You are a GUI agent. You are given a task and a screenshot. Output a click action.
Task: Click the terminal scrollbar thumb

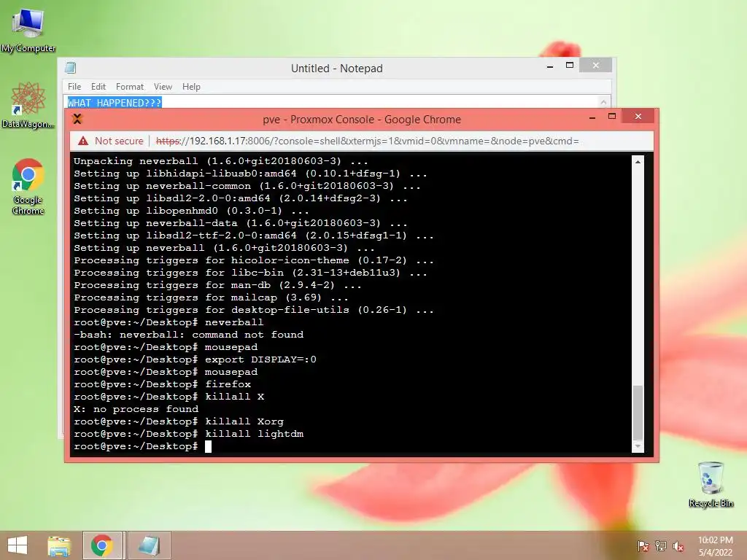pyautogui.click(x=638, y=413)
